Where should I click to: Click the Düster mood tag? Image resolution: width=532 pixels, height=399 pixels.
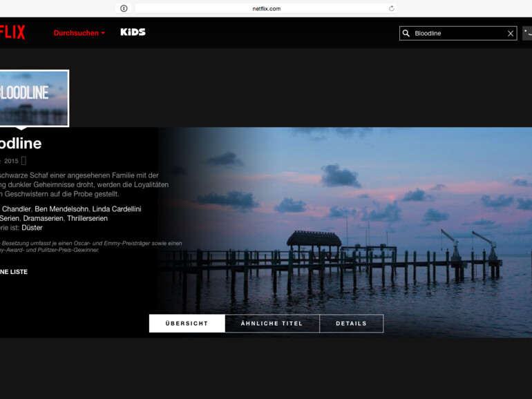pyautogui.click(x=32, y=228)
